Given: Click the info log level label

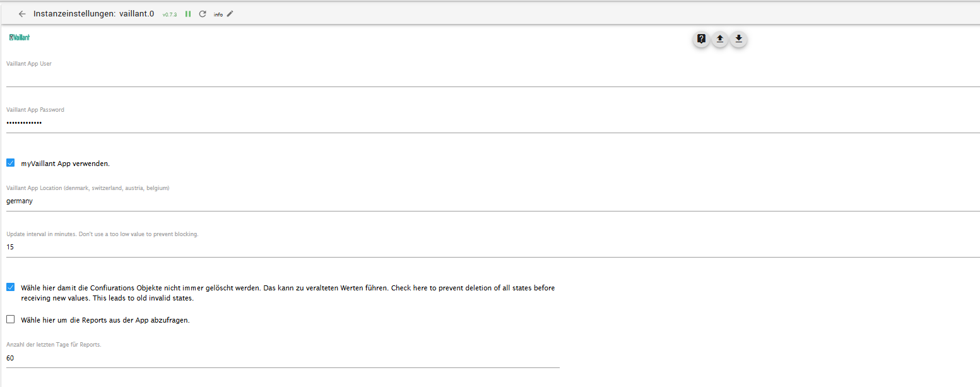Looking at the screenshot, I should point(218,15).
